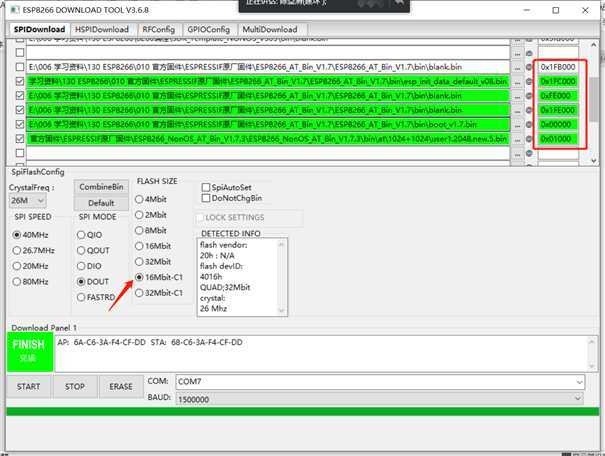Browse file for the 0x00000 row
Image resolution: width=605 pixels, height=456 pixels.
coord(517,125)
